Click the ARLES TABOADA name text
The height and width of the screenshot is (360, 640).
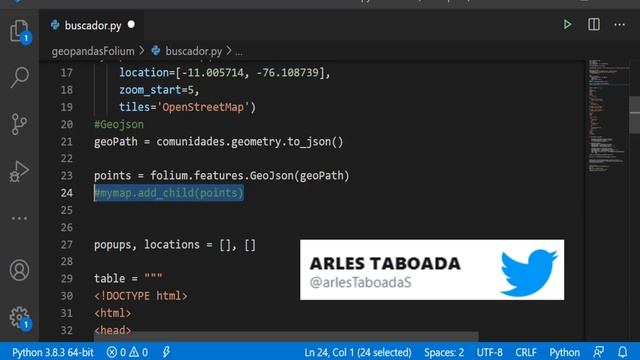coord(385,264)
